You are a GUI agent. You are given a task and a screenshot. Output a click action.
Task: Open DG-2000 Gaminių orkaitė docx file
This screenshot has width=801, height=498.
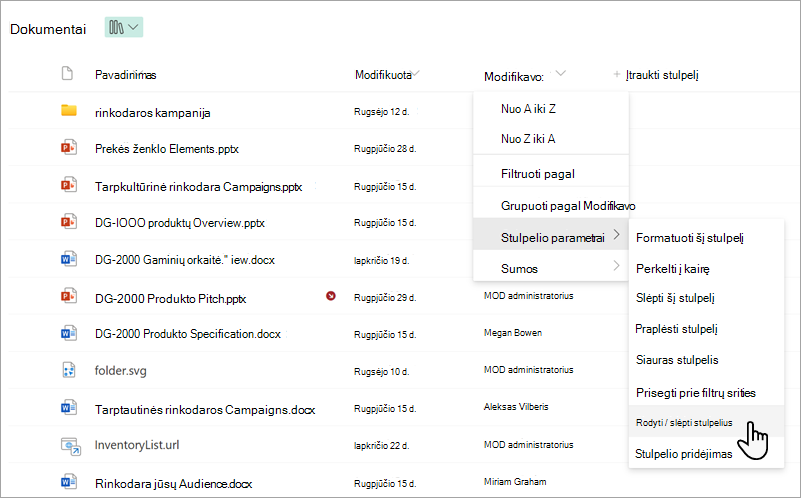click(184, 259)
